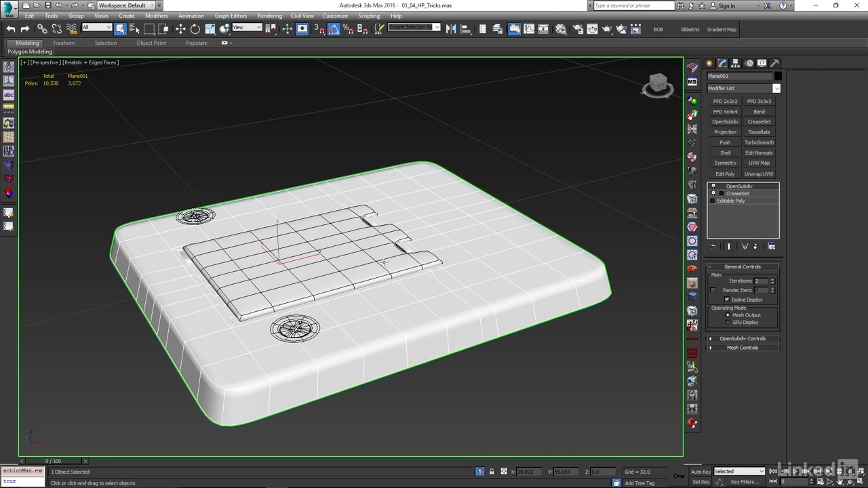
Task: Click the Plane001 object color swatch
Action: (778, 76)
